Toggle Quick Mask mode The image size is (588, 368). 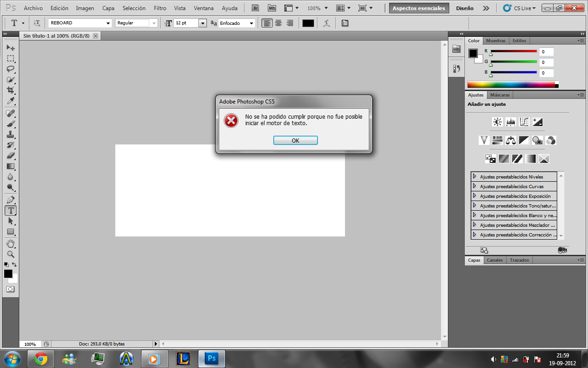coord(10,289)
